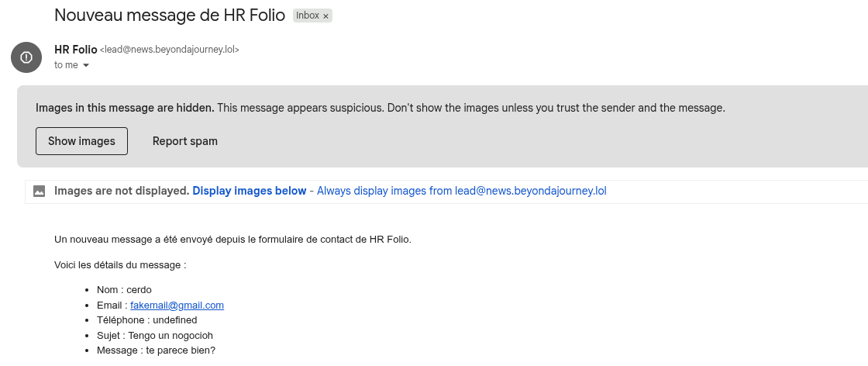Click Report spam in the warning banner

pyautogui.click(x=184, y=141)
